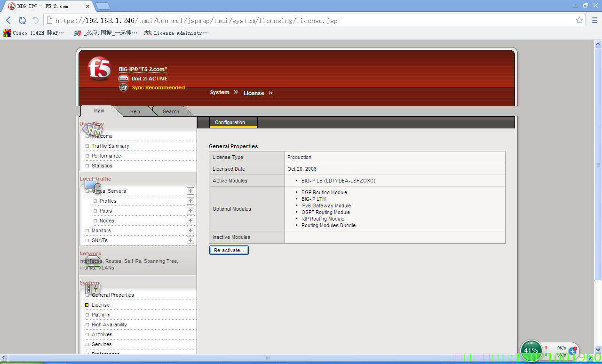Open the Monitors list
This screenshot has height=364, width=602.
101,230
